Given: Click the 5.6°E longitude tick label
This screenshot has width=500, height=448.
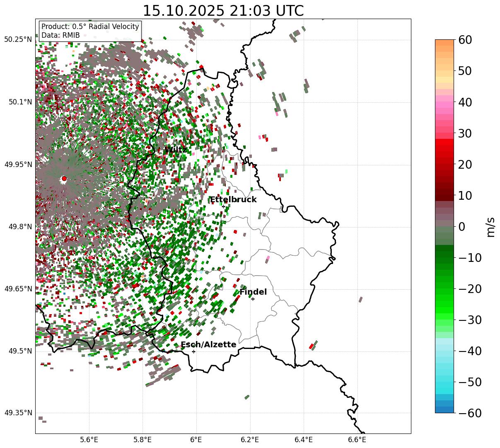Looking at the screenshot, I should pos(89,440).
